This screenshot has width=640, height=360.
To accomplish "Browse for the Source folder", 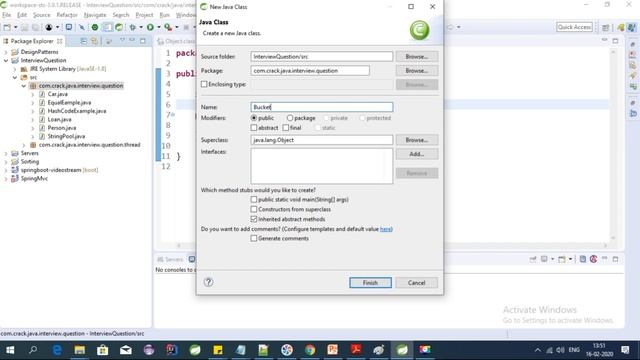I will (417, 56).
